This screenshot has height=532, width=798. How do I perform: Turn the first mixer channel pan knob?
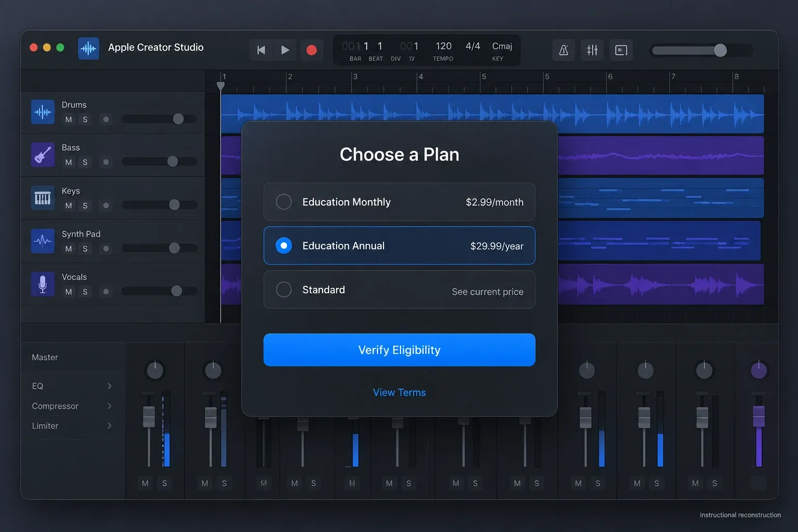155,370
